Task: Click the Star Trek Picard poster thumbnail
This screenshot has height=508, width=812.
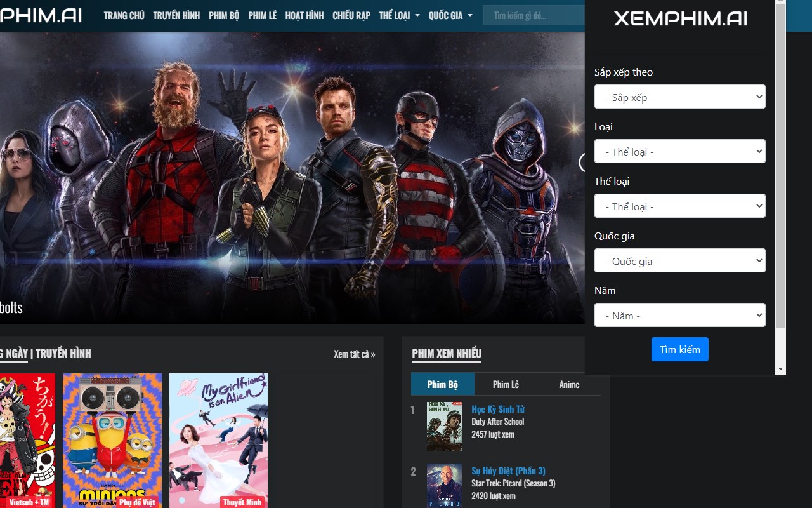Action: pyautogui.click(x=444, y=486)
